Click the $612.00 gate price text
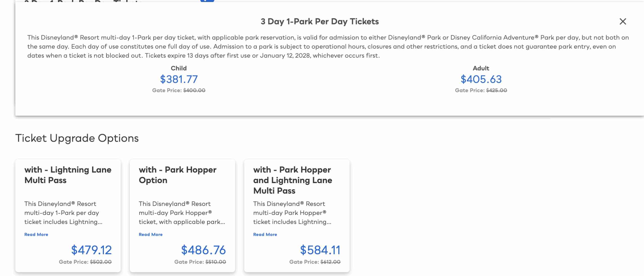Image resolution: width=644 pixels, height=276 pixels. tap(330, 262)
